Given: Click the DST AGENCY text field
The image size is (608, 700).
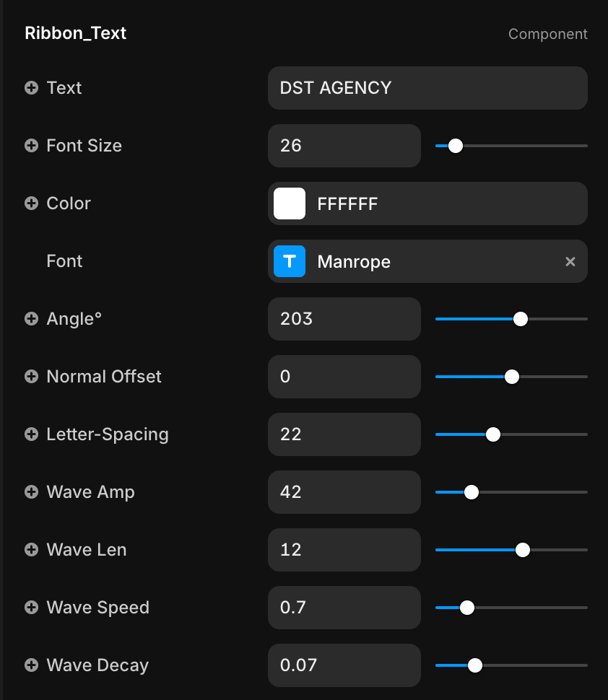Looking at the screenshot, I should pyautogui.click(x=427, y=88).
